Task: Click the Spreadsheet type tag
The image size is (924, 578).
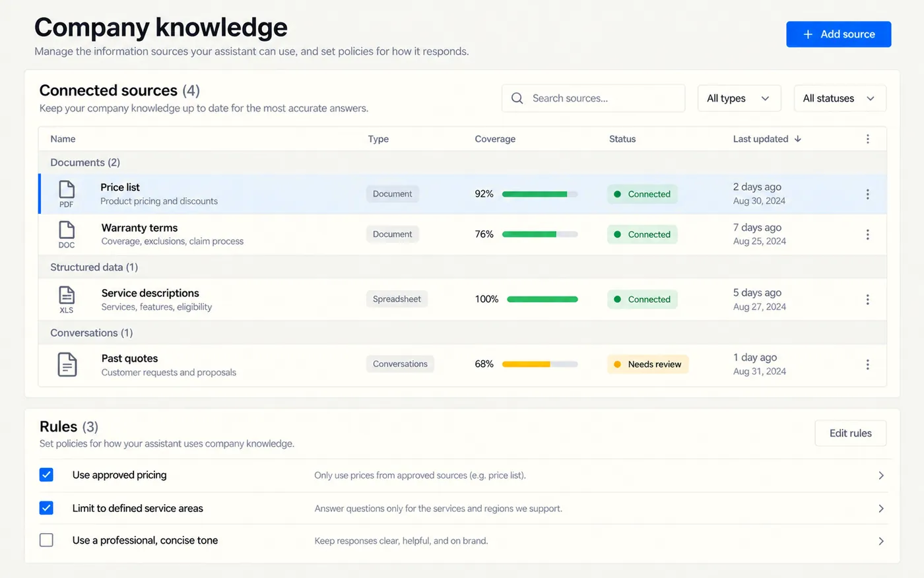Action: (x=397, y=299)
